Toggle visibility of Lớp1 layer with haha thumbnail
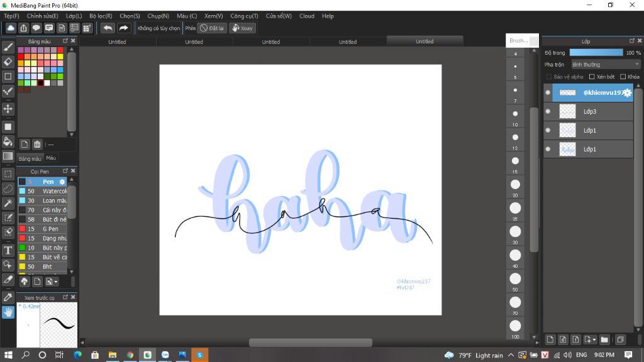644x362 pixels. point(548,149)
